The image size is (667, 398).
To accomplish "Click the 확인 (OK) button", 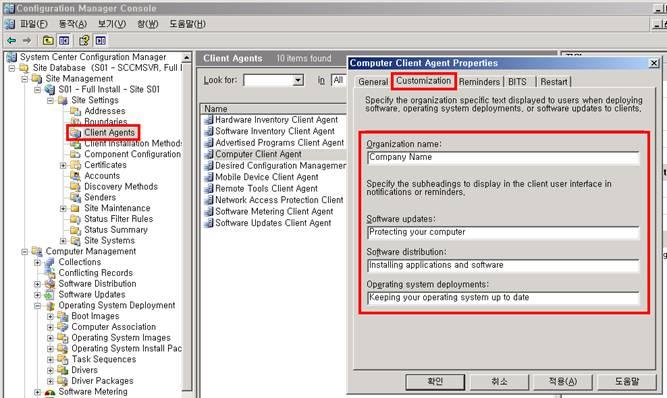I will pyautogui.click(x=435, y=381).
